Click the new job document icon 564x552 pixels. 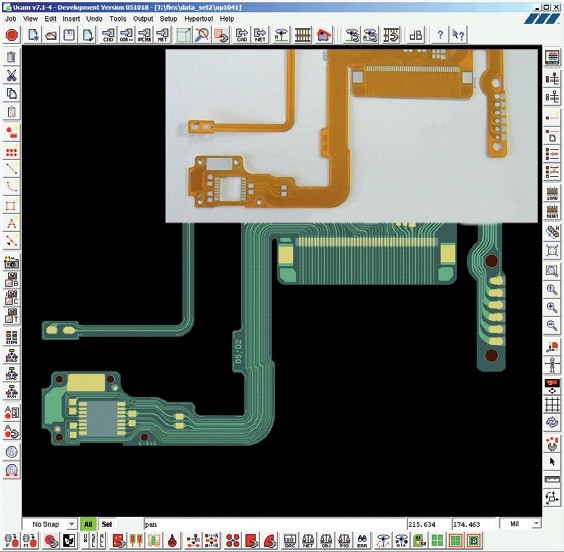pos(33,35)
